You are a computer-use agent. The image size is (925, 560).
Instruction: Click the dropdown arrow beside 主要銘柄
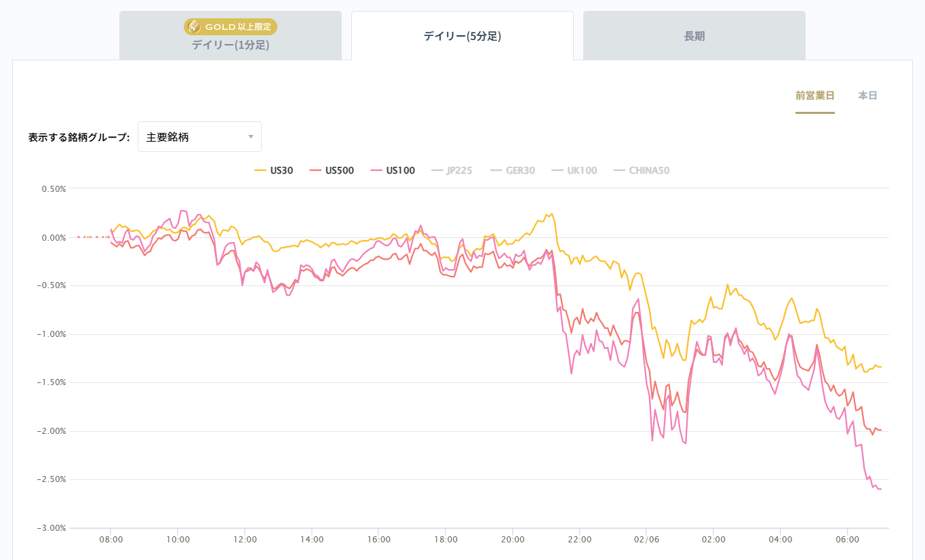point(251,137)
